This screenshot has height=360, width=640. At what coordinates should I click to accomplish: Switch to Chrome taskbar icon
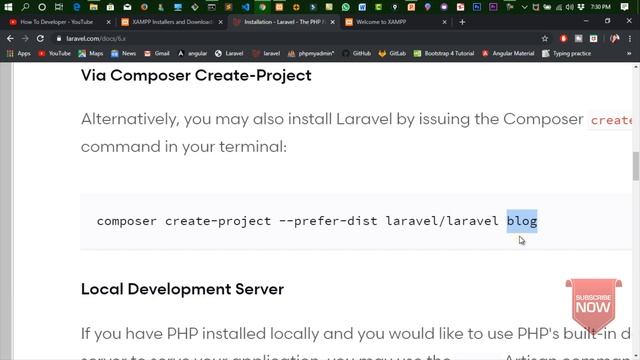[x=262, y=7]
